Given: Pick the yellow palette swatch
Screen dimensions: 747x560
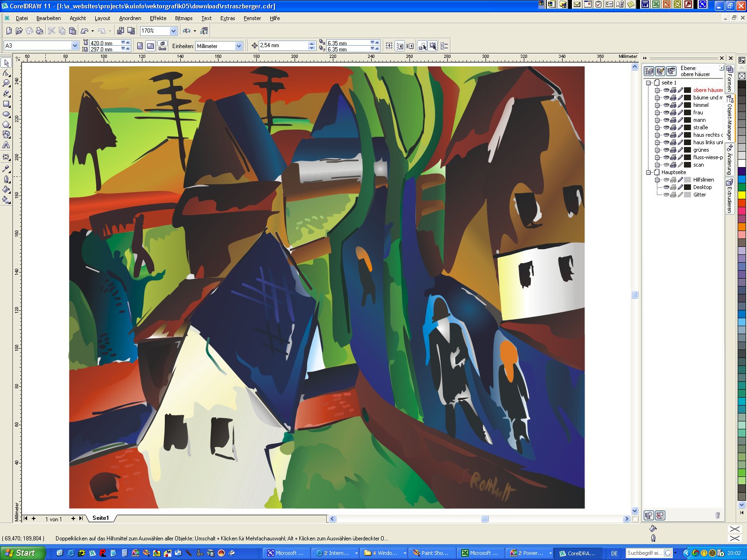Looking at the screenshot, I should (x=742, y=195).
